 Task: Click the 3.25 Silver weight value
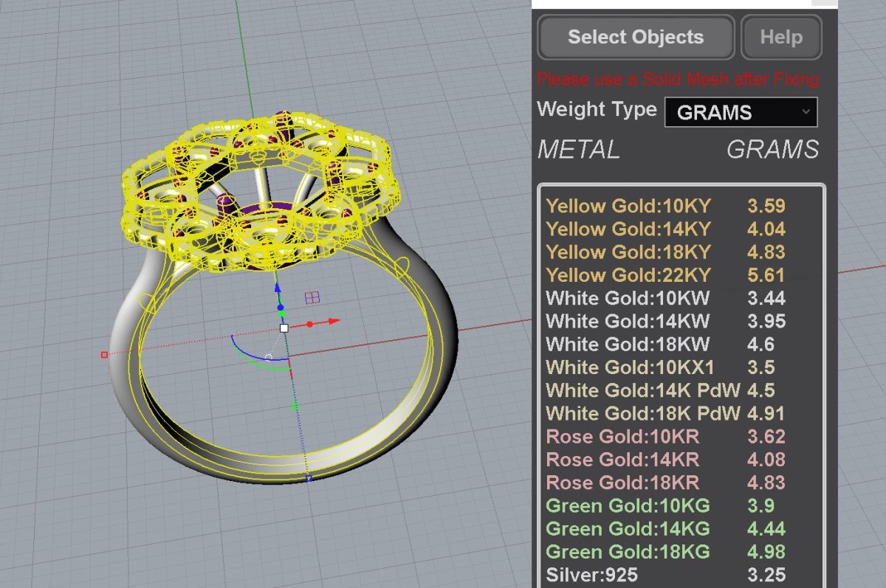(x=766, y=575)
